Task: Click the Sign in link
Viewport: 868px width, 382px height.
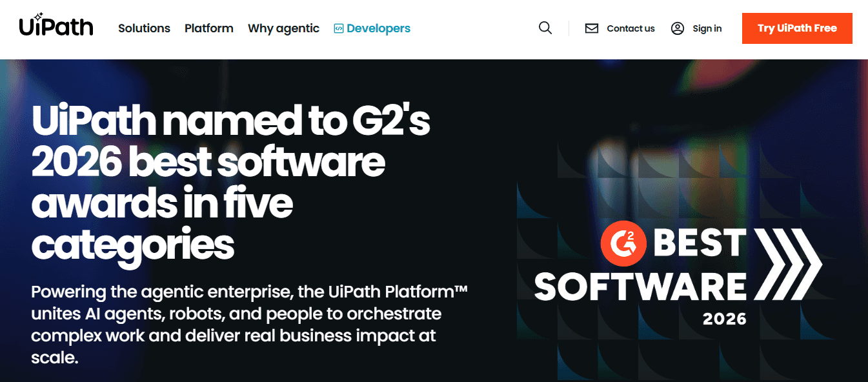Action: click(x=707, y=28)
